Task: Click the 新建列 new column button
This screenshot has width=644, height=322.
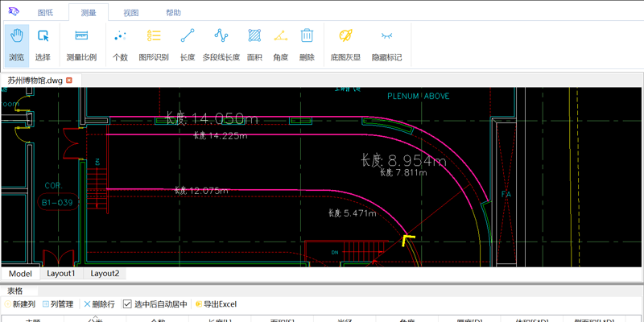Action: (x=20, y=304)
